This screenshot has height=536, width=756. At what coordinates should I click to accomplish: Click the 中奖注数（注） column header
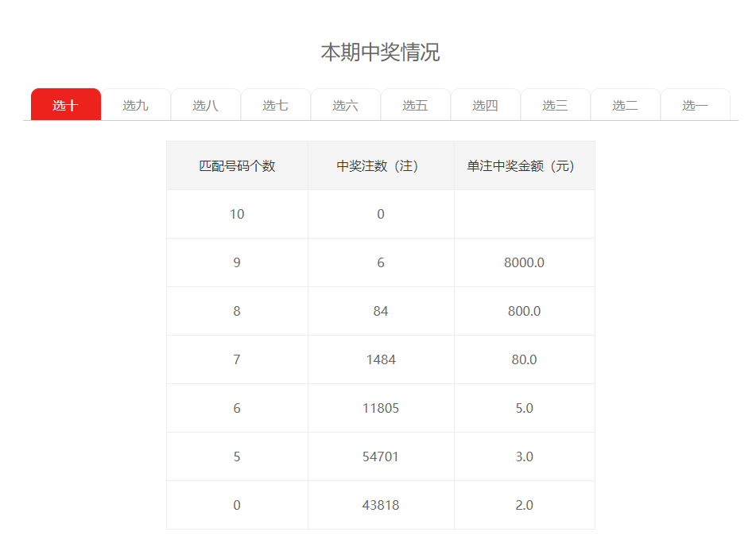click(381, 166)
